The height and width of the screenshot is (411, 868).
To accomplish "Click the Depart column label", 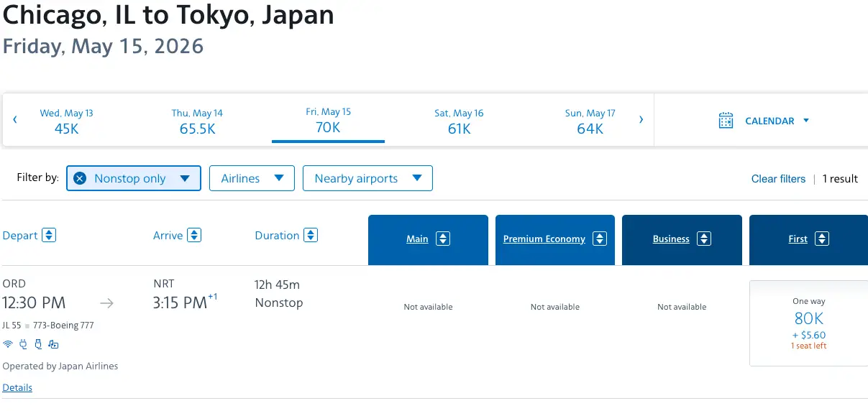I will (20, 236).
